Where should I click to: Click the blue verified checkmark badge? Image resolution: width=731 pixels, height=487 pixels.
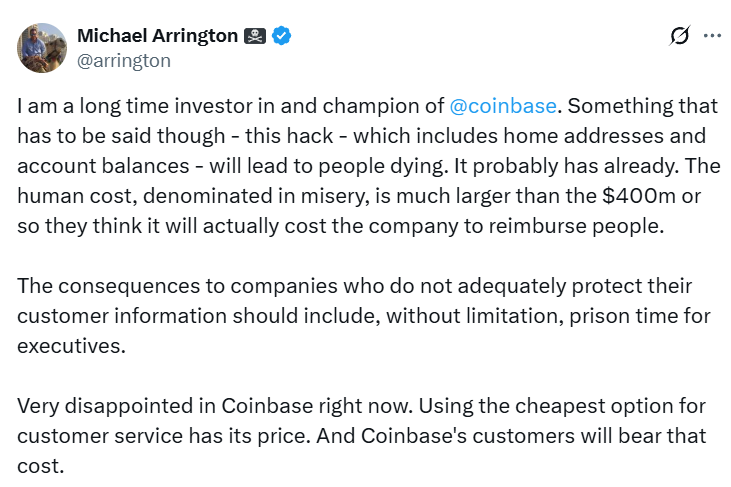(x=282, y=36)
